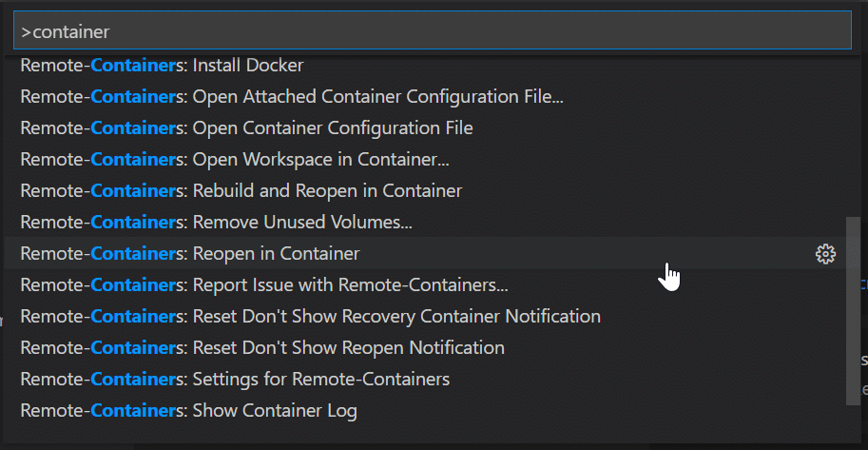This screenshot has height=450, width=868.
Task: Click the 'container' text in search box
Action: (x=71, y=32)
